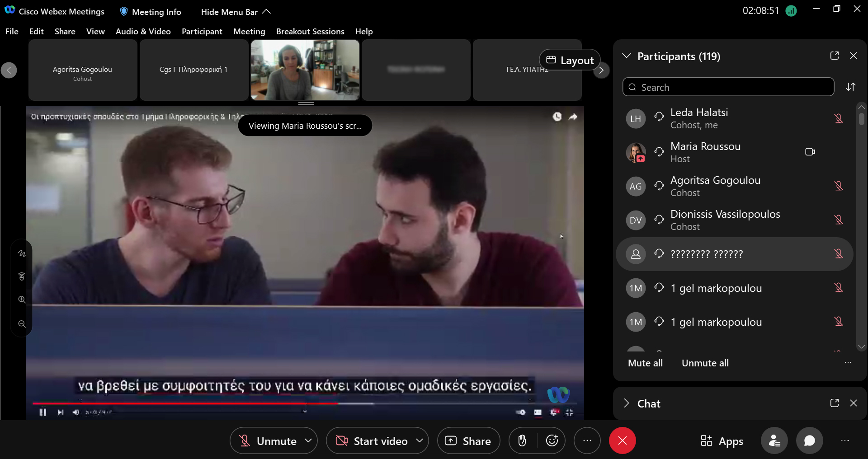Click the red leave meeting button
Viewport: 868px width, 459px height.
pyautogui.click(x=622, y=440)
